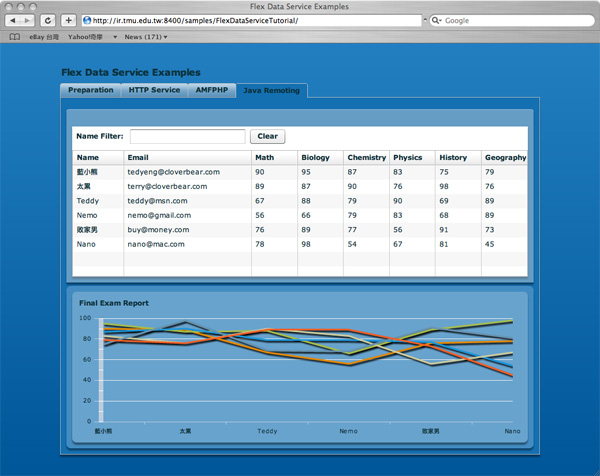Click the Name Filter text field

[187, 136]
